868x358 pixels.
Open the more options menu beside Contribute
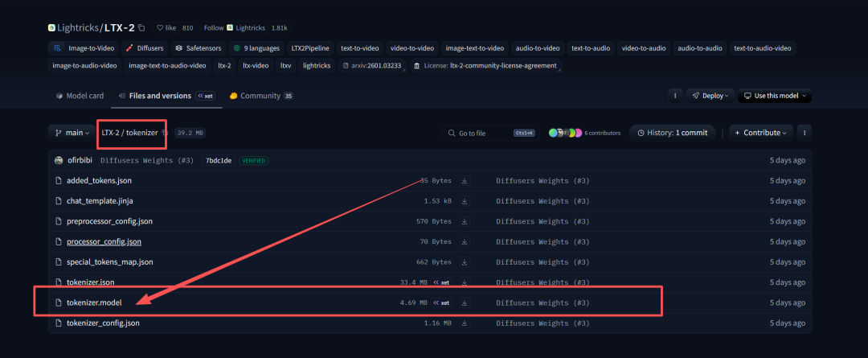(x=804, y=133)
